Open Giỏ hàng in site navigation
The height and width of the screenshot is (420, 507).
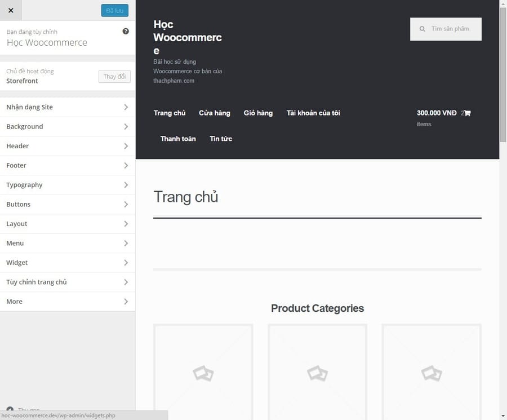[258, 113]
